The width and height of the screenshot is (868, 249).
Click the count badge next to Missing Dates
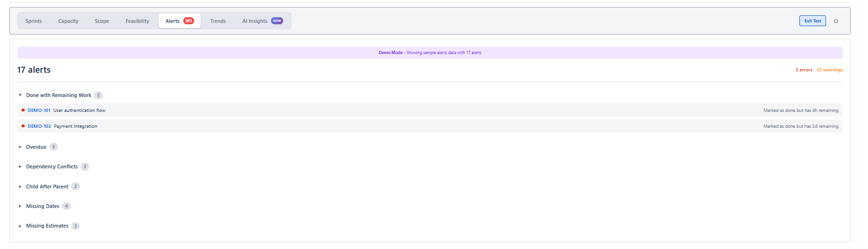67,206
